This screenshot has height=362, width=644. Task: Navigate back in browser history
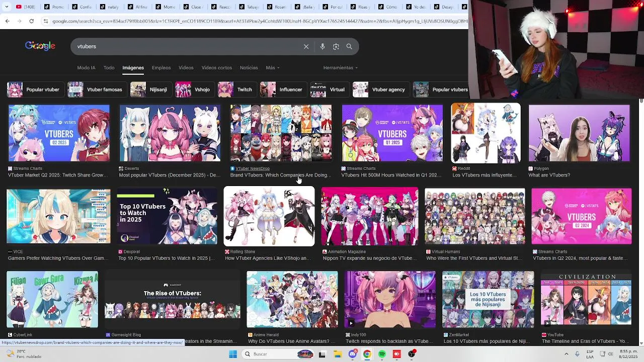click(x=7, y=21)
